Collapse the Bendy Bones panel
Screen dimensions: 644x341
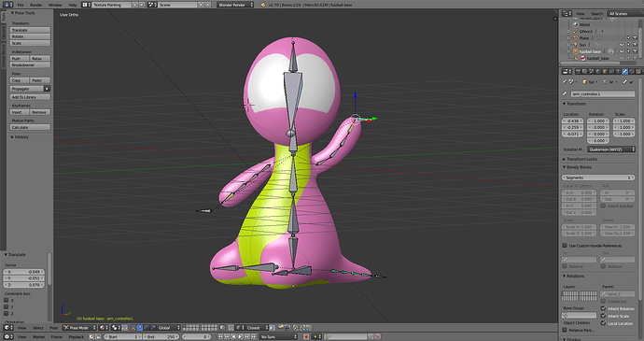565,167
